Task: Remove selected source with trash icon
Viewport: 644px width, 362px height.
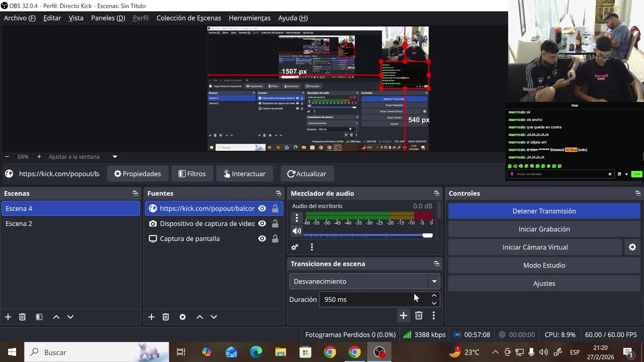Action: click(166, 317)
